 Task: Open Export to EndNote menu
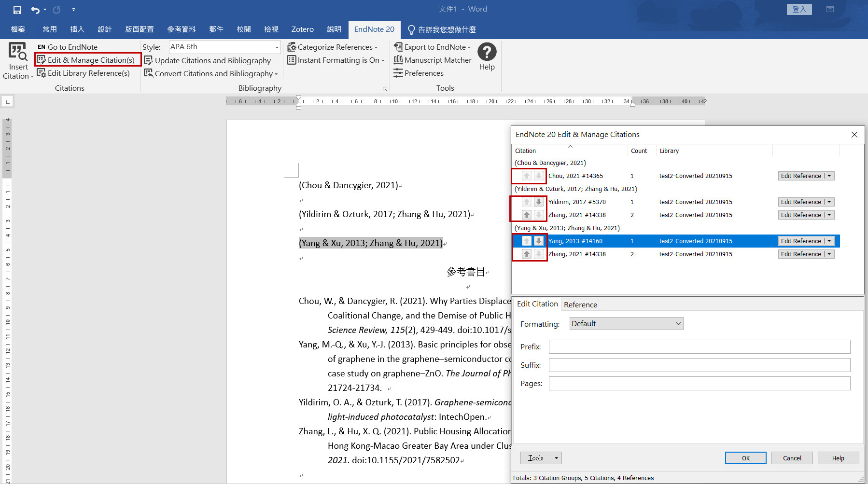(432, 47)
